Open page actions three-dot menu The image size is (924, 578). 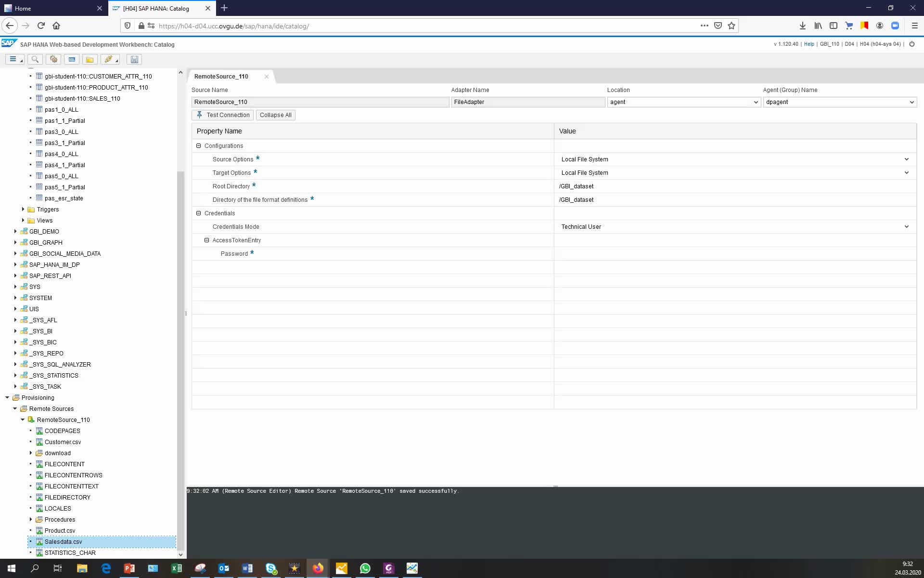coord(704,26)
